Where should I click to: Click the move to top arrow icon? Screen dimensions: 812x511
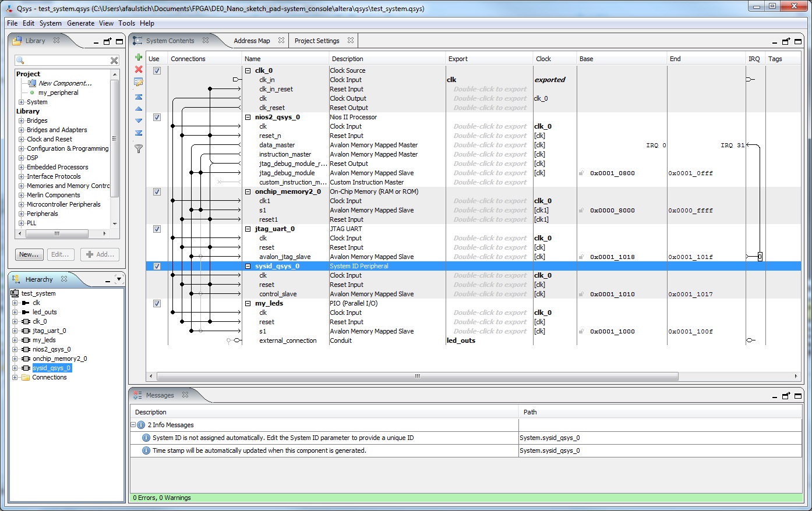[139, 97]
